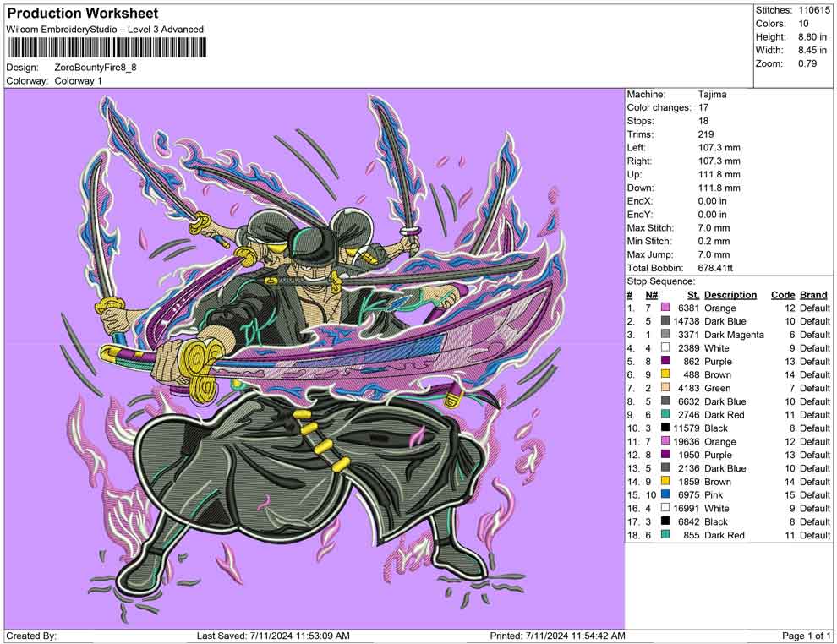Click the N# column header
The height and width of the screenshot is (644, 837).
(x=652, y=295)
